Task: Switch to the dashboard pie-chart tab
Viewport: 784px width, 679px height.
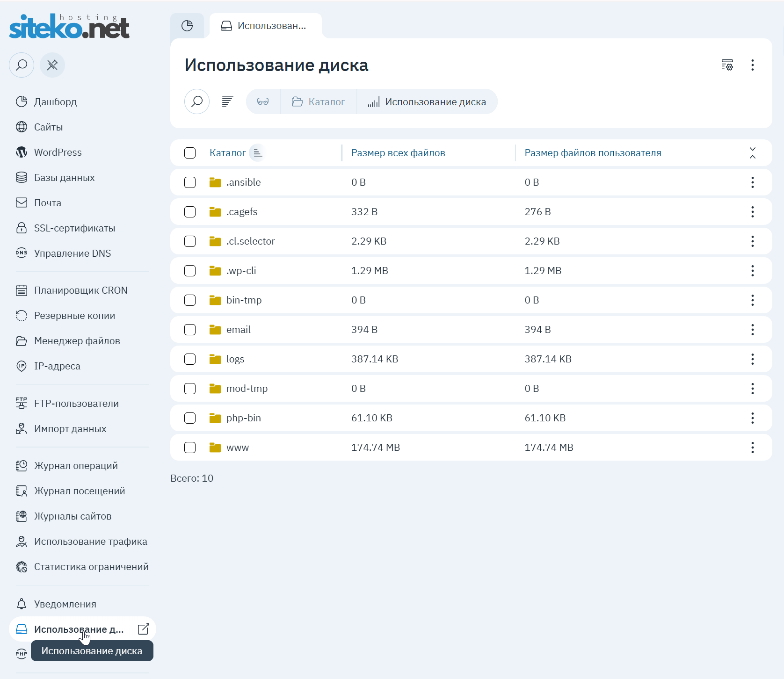Action: coord(187,26)
